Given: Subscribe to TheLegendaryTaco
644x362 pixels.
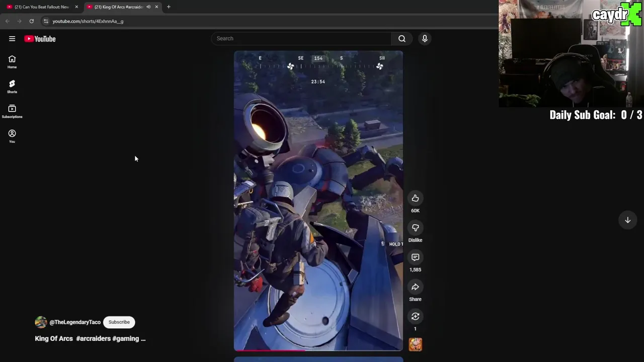Looking at the screenshot, I should [x=119, y=322].
